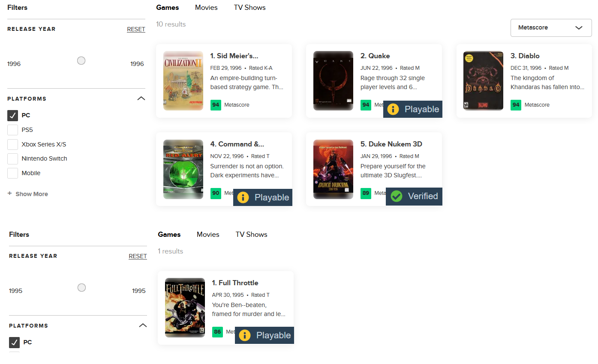Click the Playable info icon on Command & Conquer
Screen dimensions: 598x364
tap(243, 197)
